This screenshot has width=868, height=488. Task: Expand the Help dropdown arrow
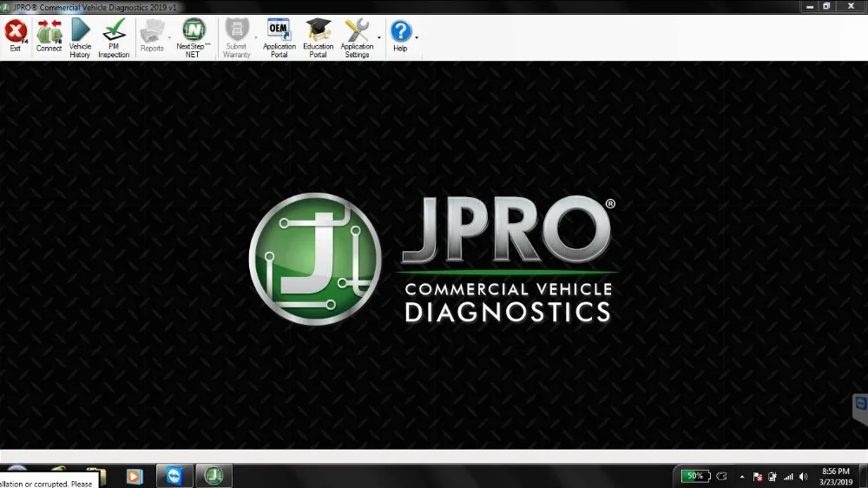point(417,38)
